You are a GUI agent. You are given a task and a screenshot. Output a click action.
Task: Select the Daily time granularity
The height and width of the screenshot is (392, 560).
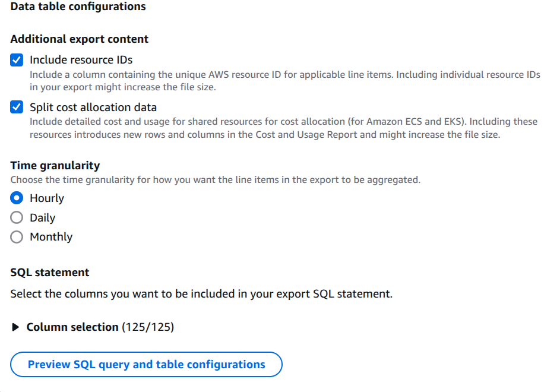click(17, 217)
